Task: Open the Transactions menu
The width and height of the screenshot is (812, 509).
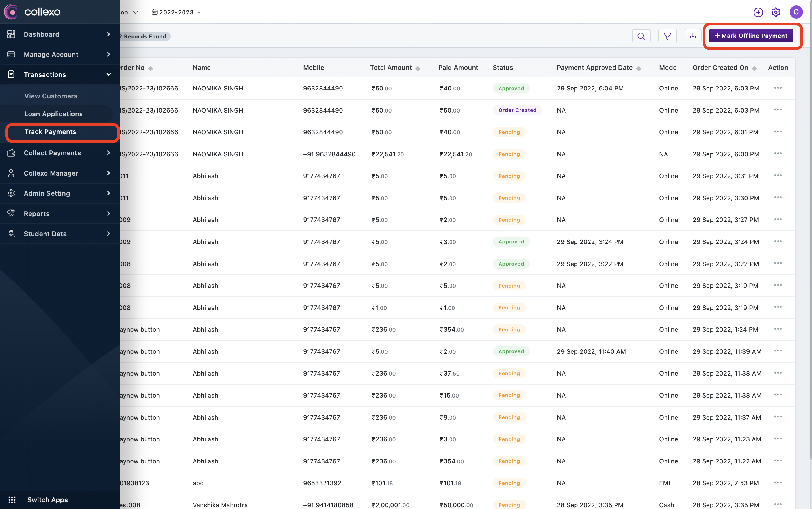Action: click(60, 74)
